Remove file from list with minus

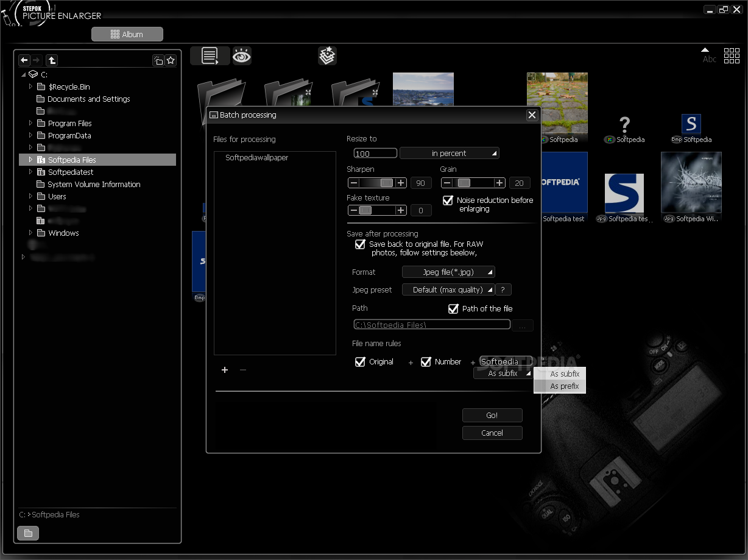[243, 370]
